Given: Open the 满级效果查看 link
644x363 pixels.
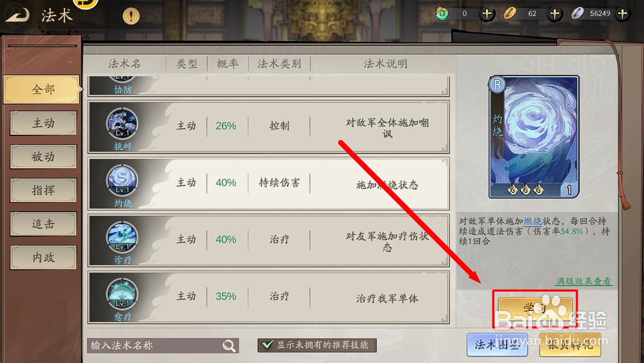Looking at the screenshot, I should pos(585,281).
